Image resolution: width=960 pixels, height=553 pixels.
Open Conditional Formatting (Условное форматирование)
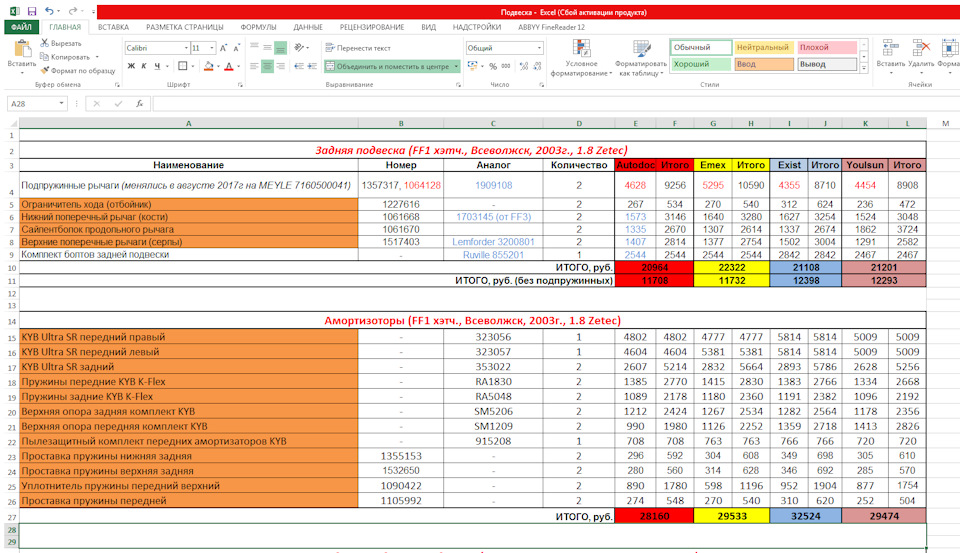click(581, 58)
